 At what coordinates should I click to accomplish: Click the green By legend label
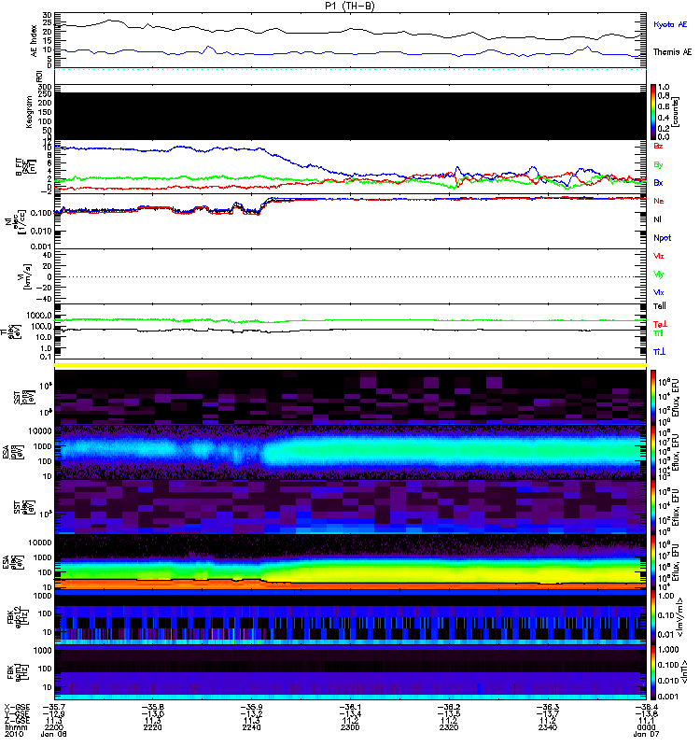tap(658, 165)
